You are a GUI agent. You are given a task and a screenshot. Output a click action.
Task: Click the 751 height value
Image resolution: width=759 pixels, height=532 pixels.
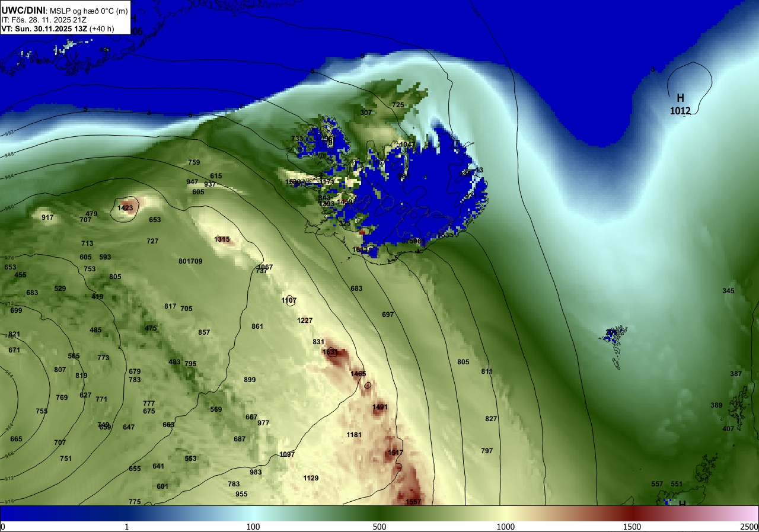pos(66,459)
